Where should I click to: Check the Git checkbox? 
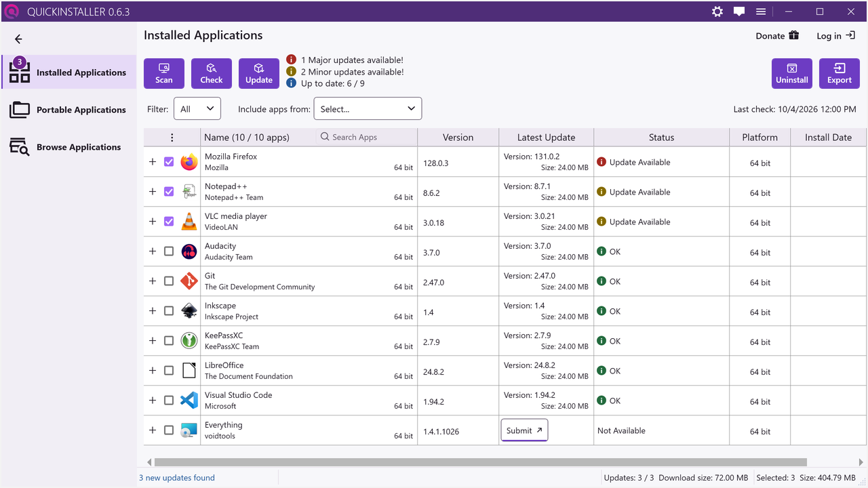[x=169, y=281]
